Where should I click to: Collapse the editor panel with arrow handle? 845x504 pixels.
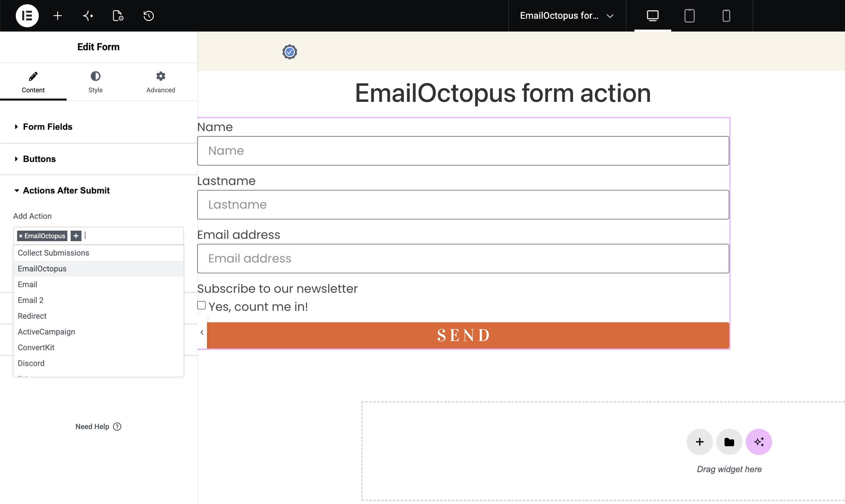pos(202,332)
